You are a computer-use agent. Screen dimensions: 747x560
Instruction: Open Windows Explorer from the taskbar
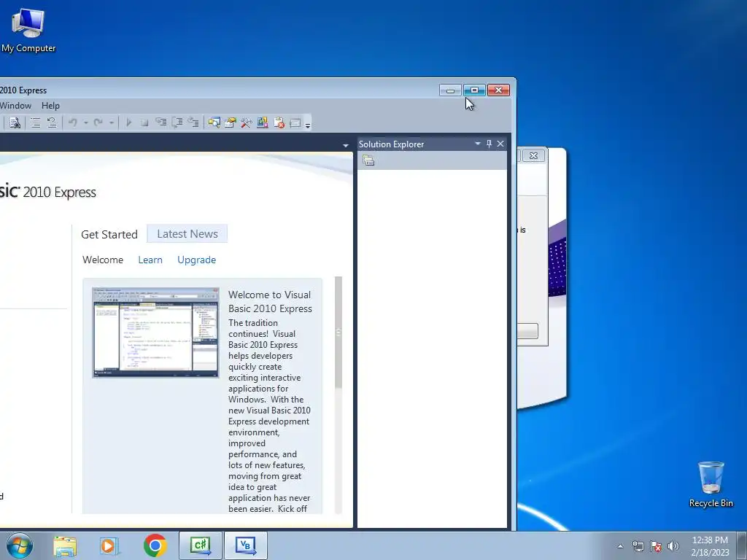pos(65,545)
